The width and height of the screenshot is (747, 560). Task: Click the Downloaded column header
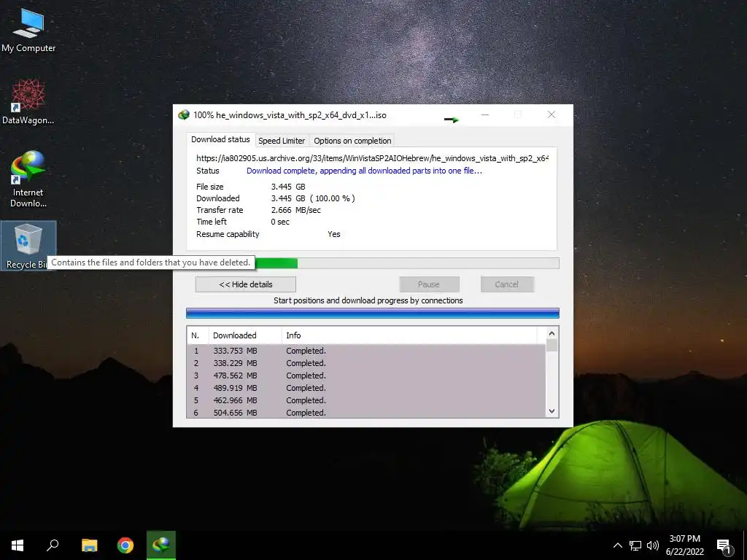pos(245,335)
